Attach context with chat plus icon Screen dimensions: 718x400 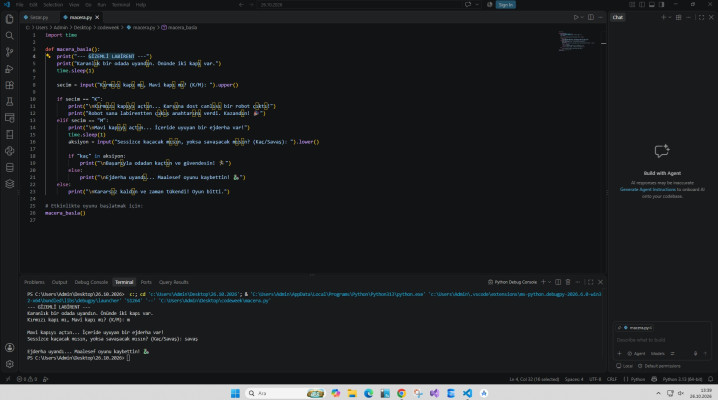[x=619, y=353]
